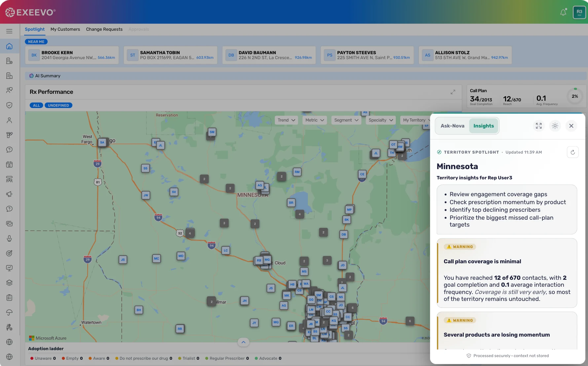Click the Trialist legend entry
Viewport: 588px width, 366px height.
(x=189, y=358)
